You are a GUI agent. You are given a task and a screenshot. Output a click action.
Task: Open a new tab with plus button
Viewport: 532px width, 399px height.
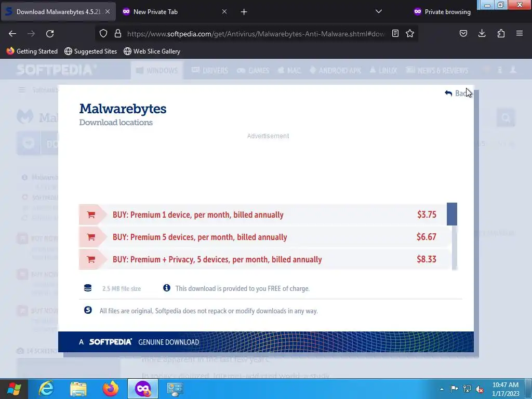point(244,12)
